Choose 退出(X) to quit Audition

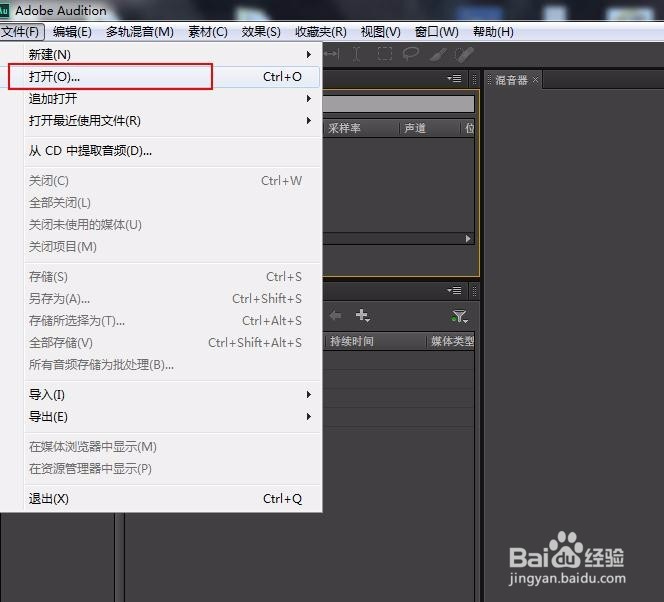[x=172, y=499]
